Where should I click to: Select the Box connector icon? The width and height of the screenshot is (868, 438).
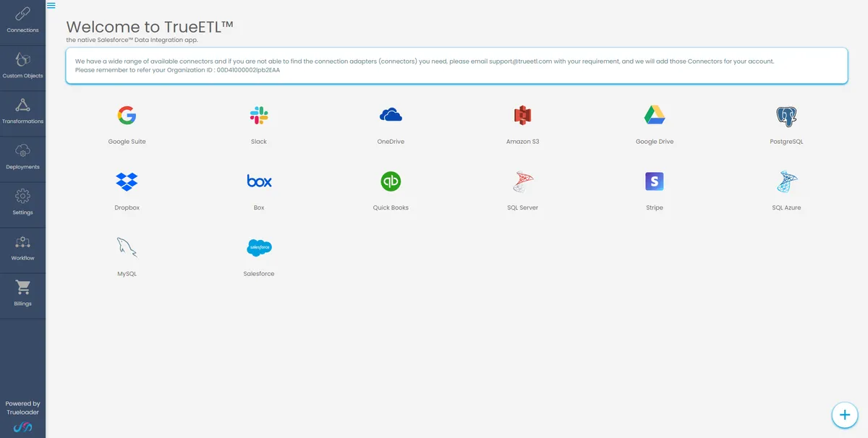tap(259, 181)
